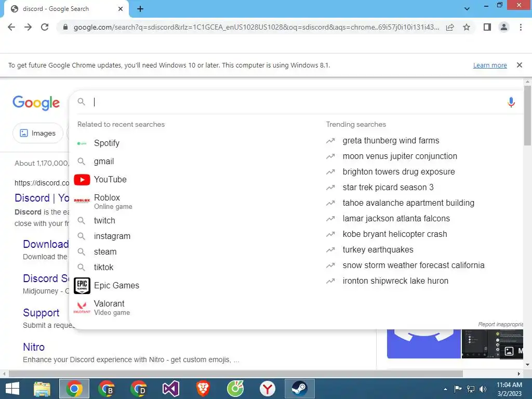532x399 pixels.
Task: Open the Chrome profile avatar menu
Action: 504,27
